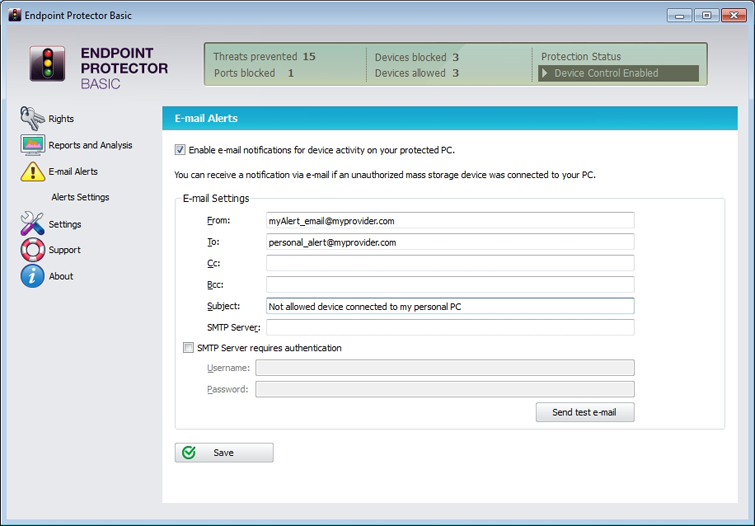
Task: Click the green checkmark on Save button
Action: point(189,452)
